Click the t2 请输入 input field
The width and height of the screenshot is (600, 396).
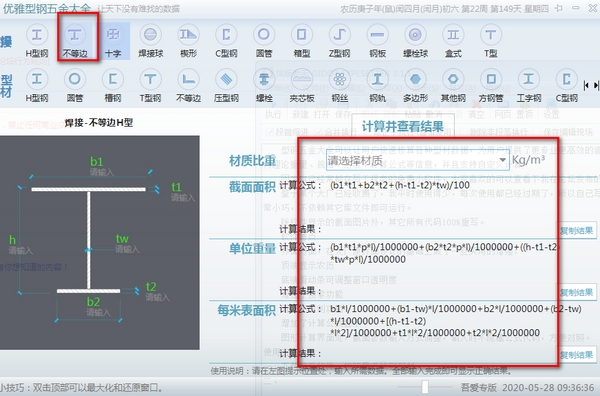tap(157, 297)
